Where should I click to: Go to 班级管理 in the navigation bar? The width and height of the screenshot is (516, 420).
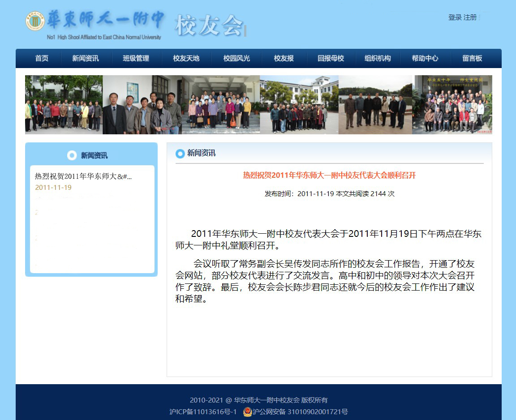pyautogui.click(x=136, y=59)
